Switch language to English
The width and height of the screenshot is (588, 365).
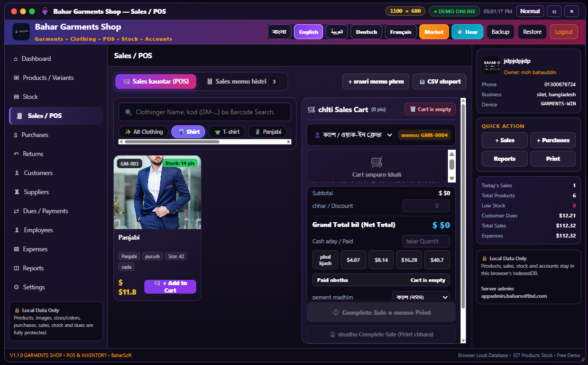(309, 32)
